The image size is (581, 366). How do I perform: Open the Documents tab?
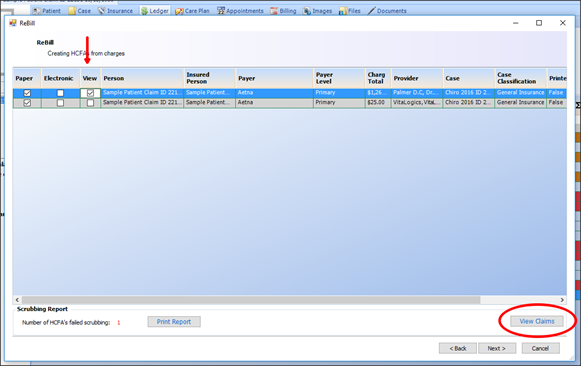point(387,11)
